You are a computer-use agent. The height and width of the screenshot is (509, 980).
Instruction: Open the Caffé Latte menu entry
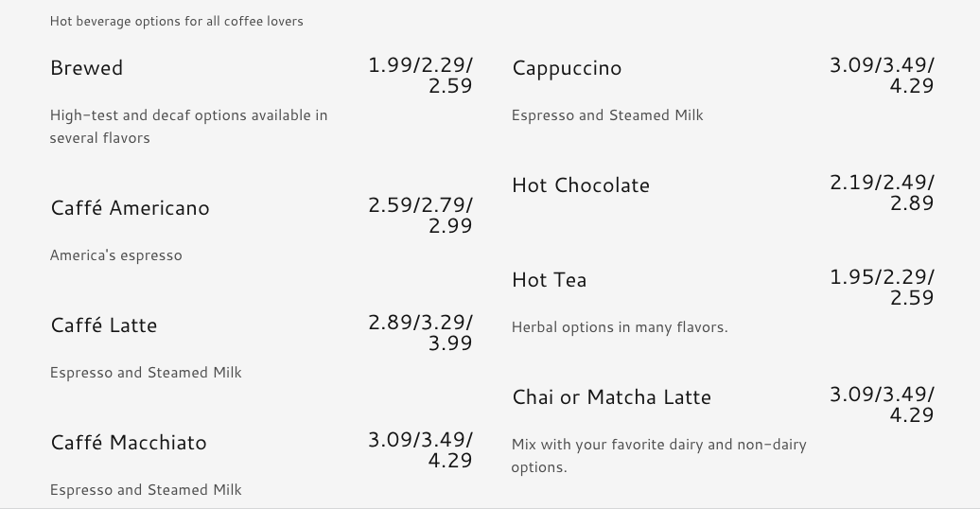[104, 325]
